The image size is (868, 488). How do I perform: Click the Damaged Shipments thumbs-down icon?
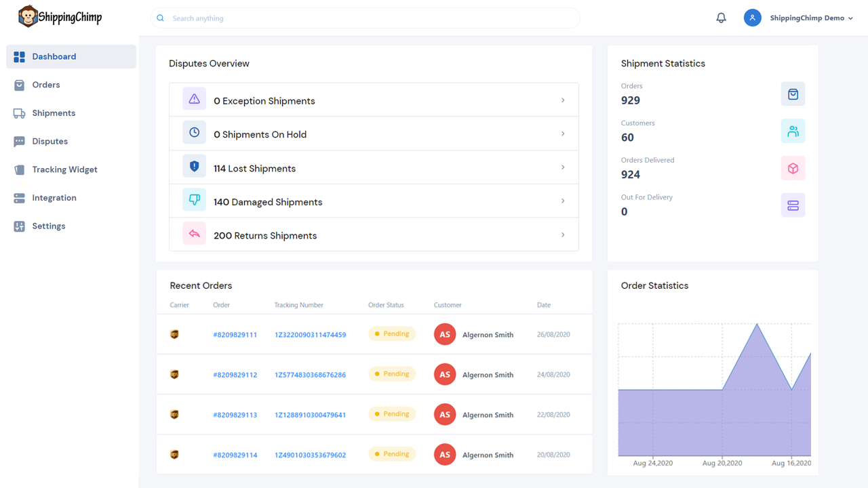click(x=195, y=200)
